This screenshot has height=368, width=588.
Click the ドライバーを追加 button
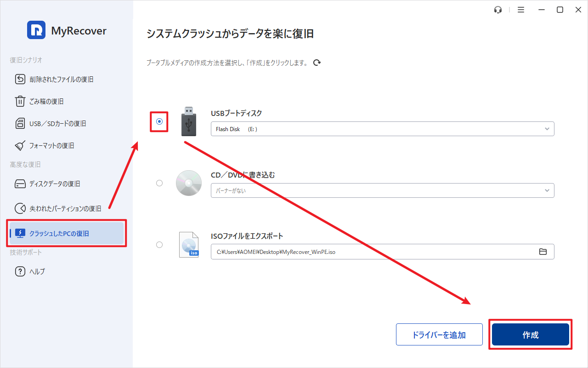(x=439, y=334)
